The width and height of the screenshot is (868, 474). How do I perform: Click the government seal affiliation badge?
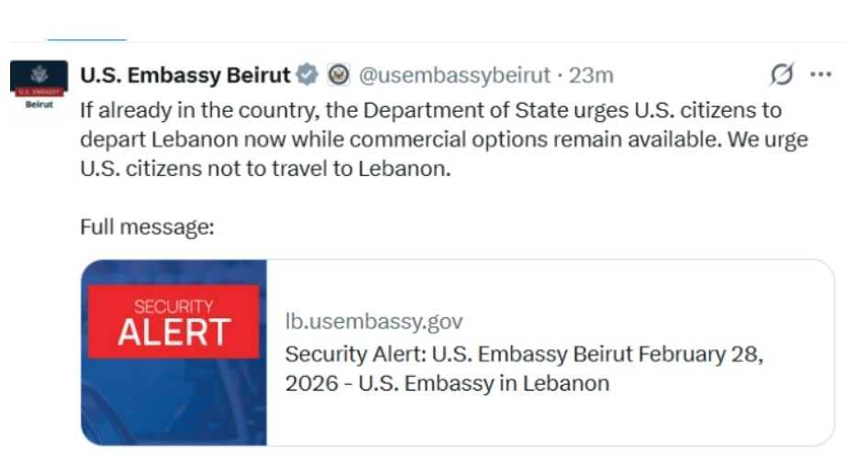tap(338, 74)
